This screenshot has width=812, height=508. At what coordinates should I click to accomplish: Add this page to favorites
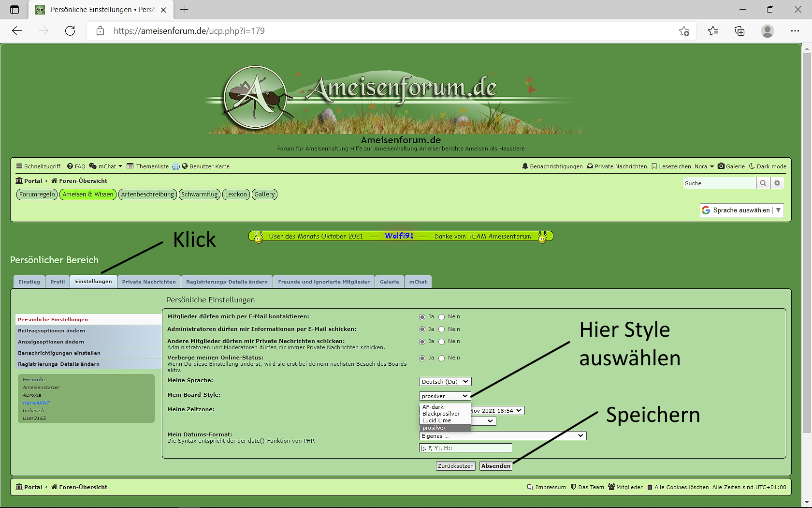point(684,31)
